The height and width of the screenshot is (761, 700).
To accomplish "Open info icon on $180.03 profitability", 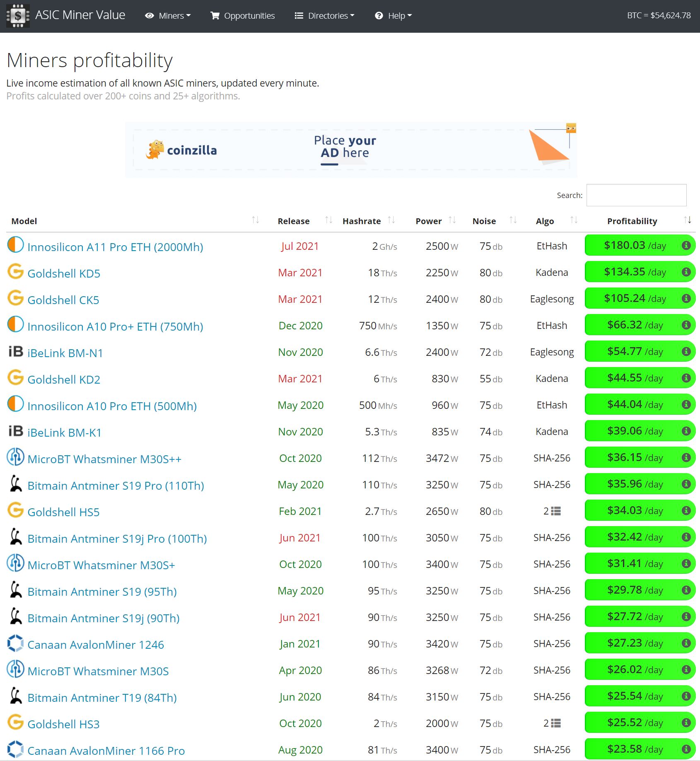I will 686,245.
